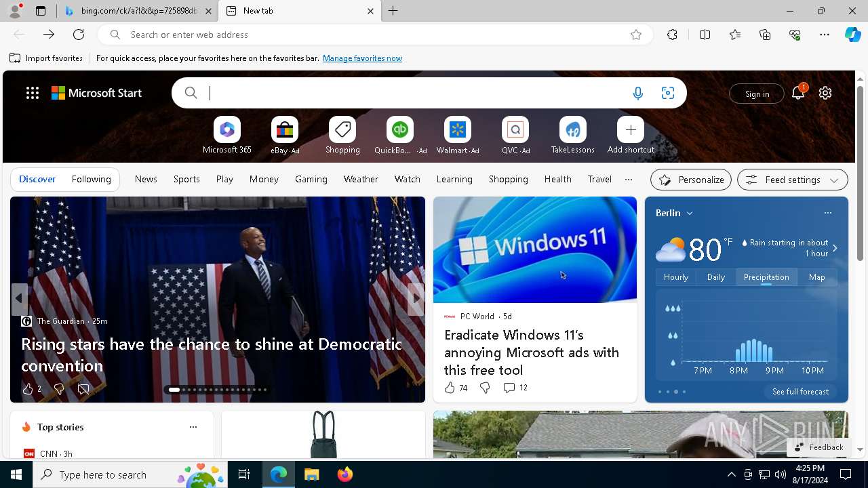The height and width of the screenshot is (488, 868).
Task: Switch weather card to Hourly tab
Action: coord(676,277)
